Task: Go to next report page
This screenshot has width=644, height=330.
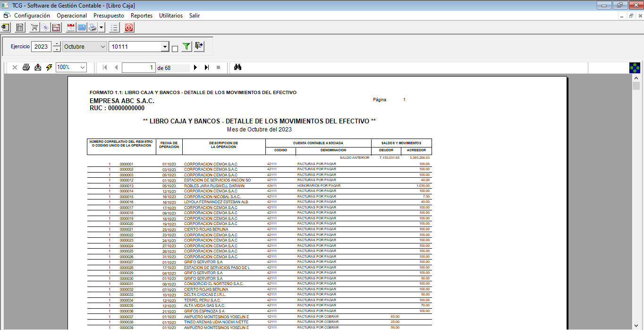Action: coord(195,68)
